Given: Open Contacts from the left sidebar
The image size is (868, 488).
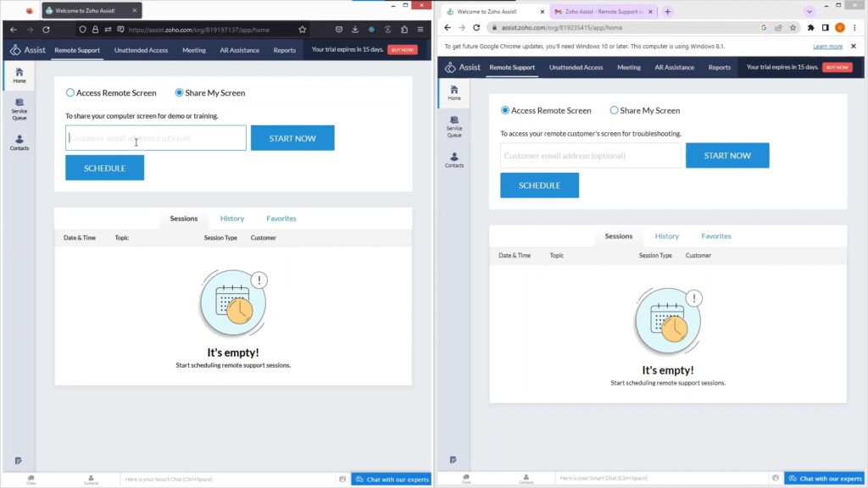Looking at the screenshot, I should [17, 143].
